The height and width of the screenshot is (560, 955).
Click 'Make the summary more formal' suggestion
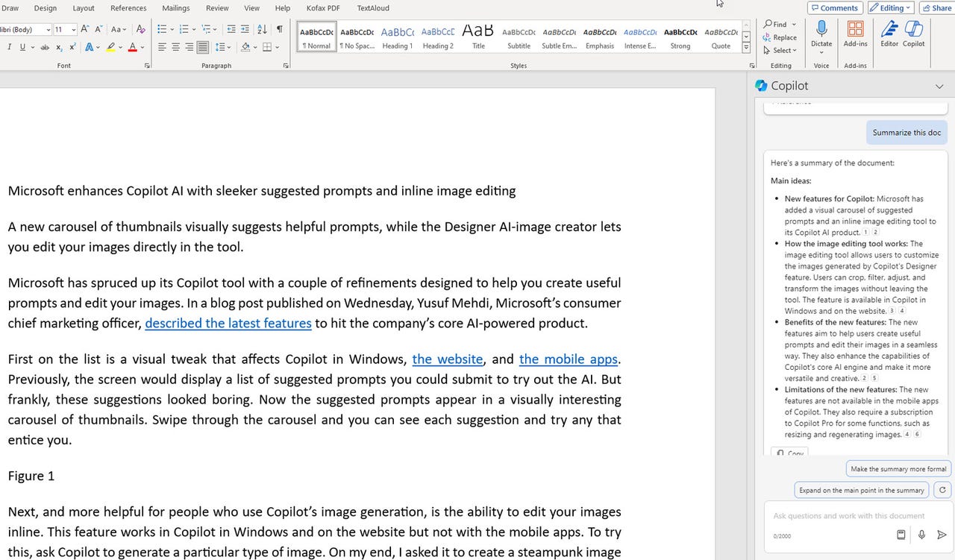pos(898,469)
